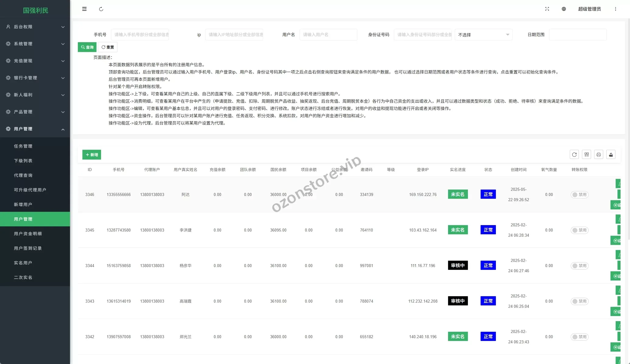Image resolution: width=630 pixels, height=364 pixels.
Task: Click the 新增 add user button
Action: (92, 155)
